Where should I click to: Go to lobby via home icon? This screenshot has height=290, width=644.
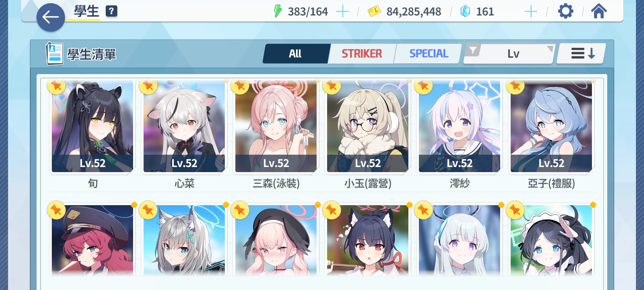pos(599,11)
